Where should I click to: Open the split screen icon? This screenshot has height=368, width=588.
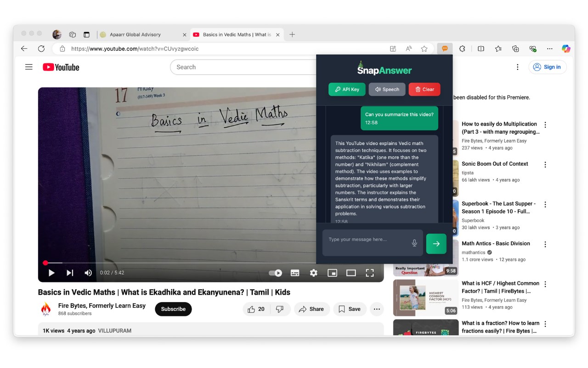(x=481, y=48)
